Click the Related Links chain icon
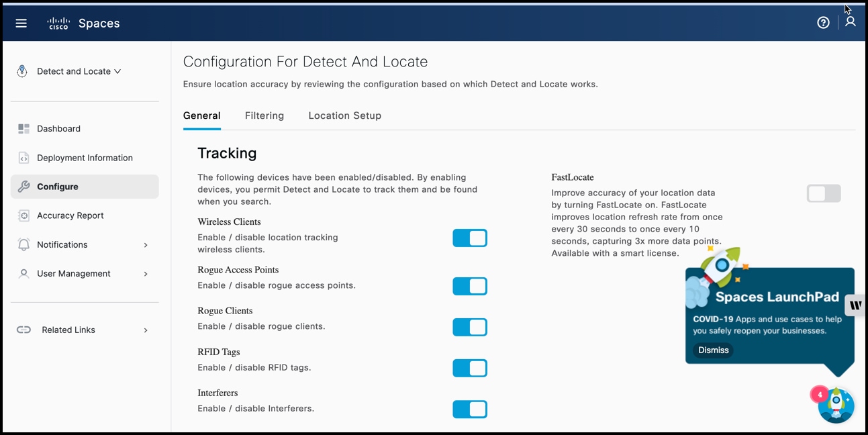 [24, 330]
